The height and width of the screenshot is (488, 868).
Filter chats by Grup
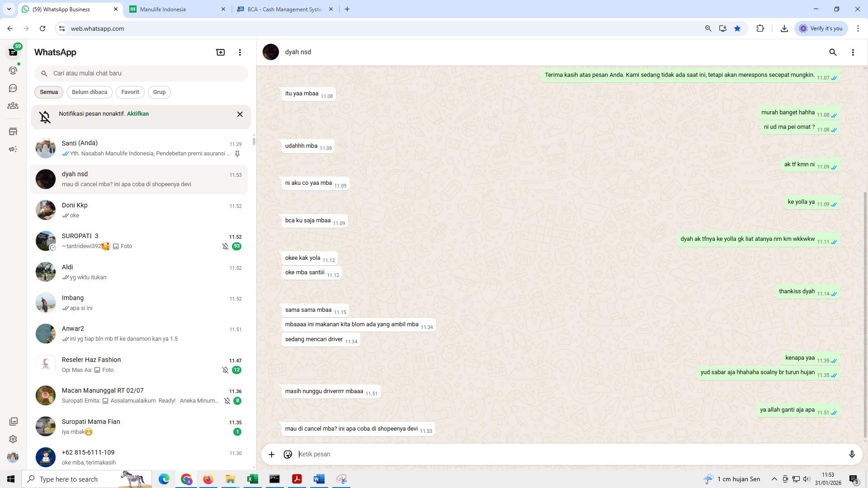click(x=159, y=92)
